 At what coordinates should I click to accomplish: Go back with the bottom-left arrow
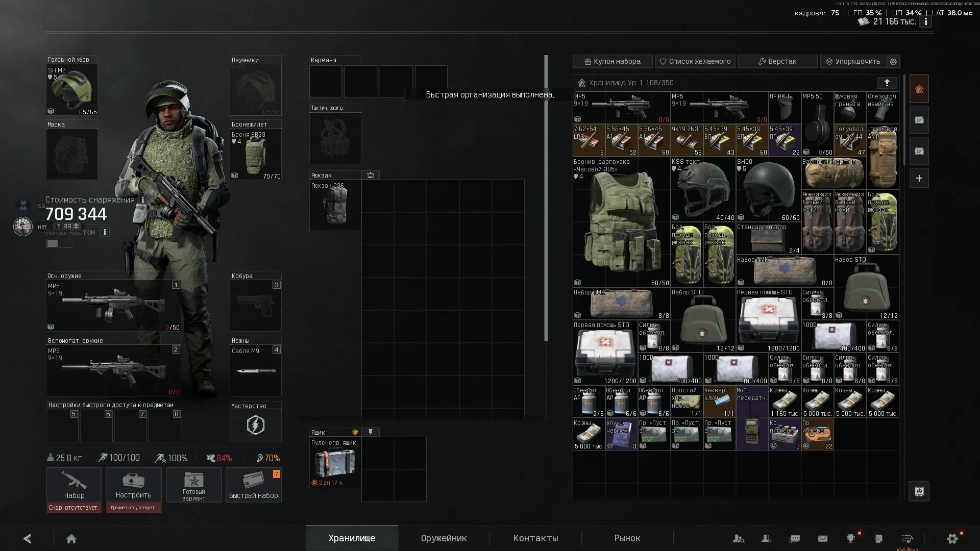click(x=28, y=538)
